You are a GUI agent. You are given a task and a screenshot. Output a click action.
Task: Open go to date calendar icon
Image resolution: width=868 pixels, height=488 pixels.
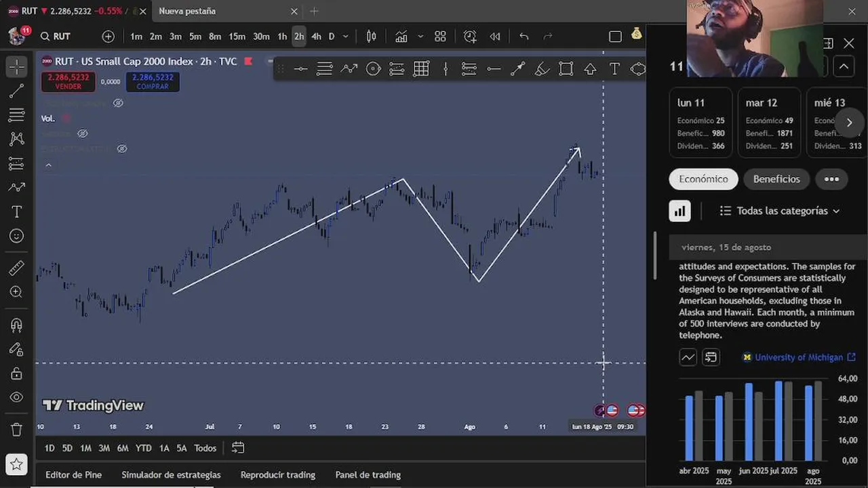[x=237, y=448]
